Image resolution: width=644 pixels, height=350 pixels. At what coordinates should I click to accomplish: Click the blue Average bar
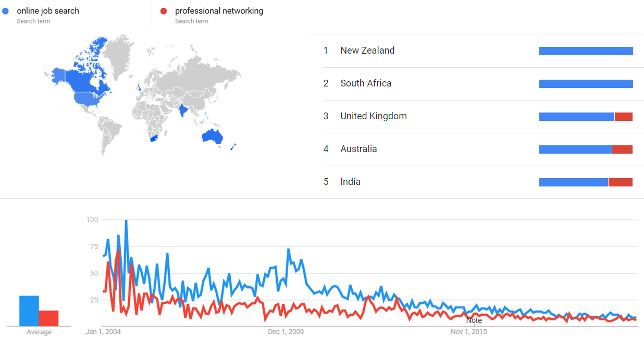29,311
